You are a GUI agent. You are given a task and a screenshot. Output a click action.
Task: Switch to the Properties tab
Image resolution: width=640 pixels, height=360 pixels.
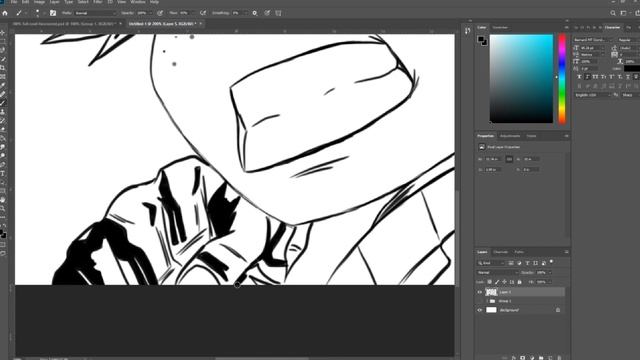pyautogui.click(x=485, y=136)
